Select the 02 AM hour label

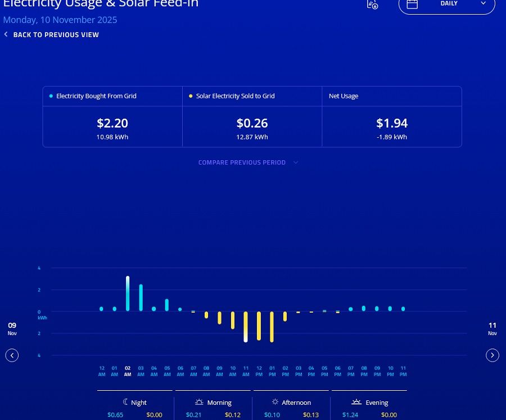[x=128, y=371]
